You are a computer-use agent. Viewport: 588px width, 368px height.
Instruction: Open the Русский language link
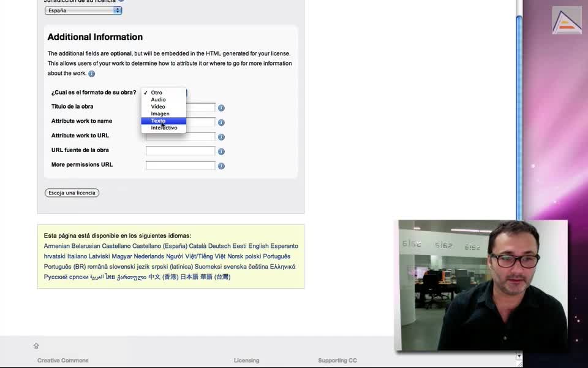coord(56,277)
